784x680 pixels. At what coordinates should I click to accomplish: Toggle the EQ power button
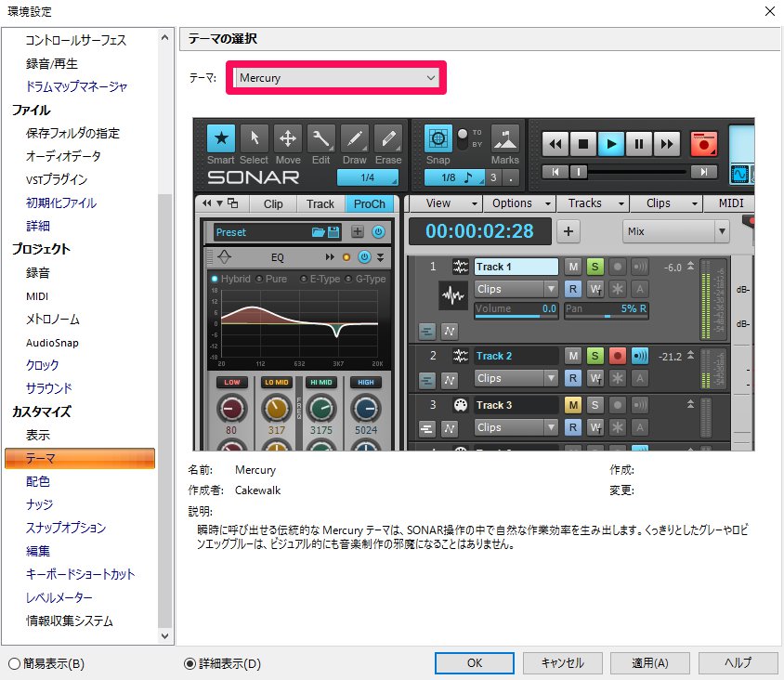click(364, 257)
